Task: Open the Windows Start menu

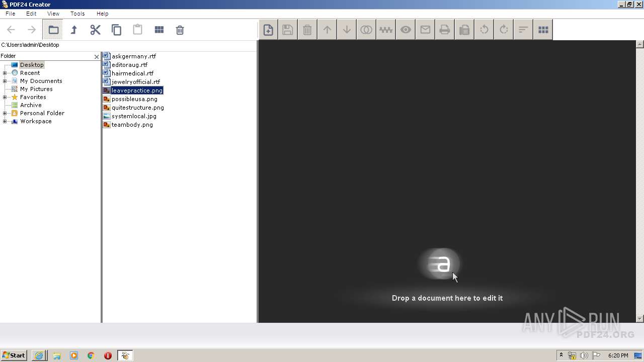Action: click(14, 355)
